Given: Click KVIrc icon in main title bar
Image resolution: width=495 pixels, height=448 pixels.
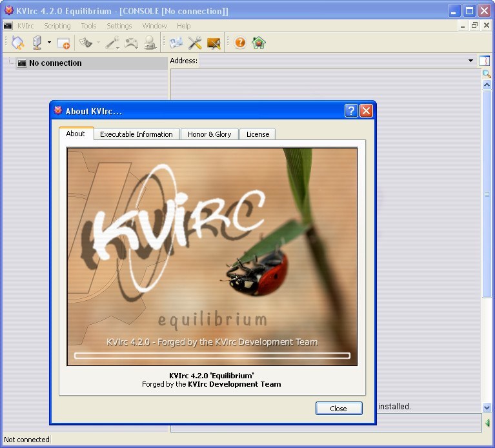Looking at the screenshot, I should tap(8, 10).
